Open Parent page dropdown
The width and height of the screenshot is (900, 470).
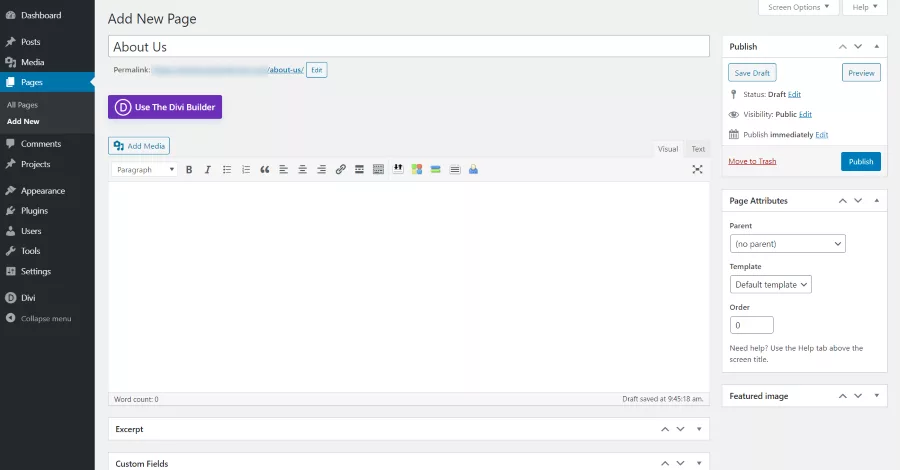788,243
